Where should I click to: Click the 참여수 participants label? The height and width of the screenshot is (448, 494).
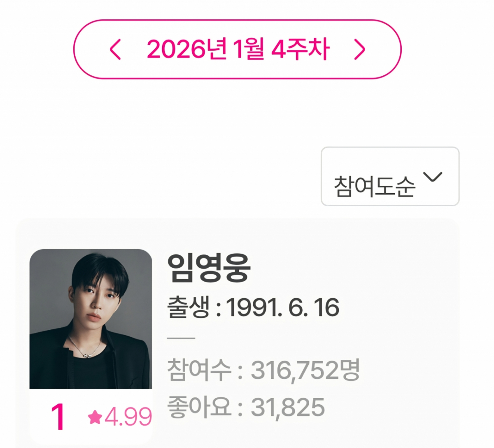[x=199, y=370]
